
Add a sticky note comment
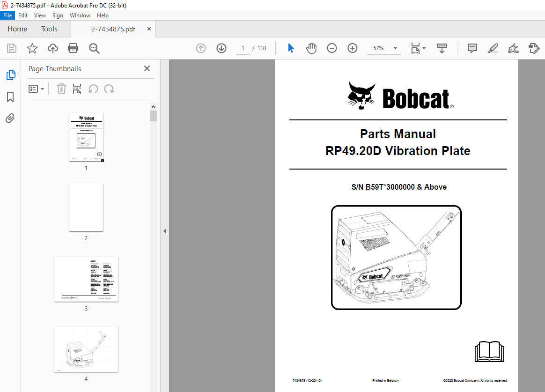pyautogui.click(x=472, y=48)
